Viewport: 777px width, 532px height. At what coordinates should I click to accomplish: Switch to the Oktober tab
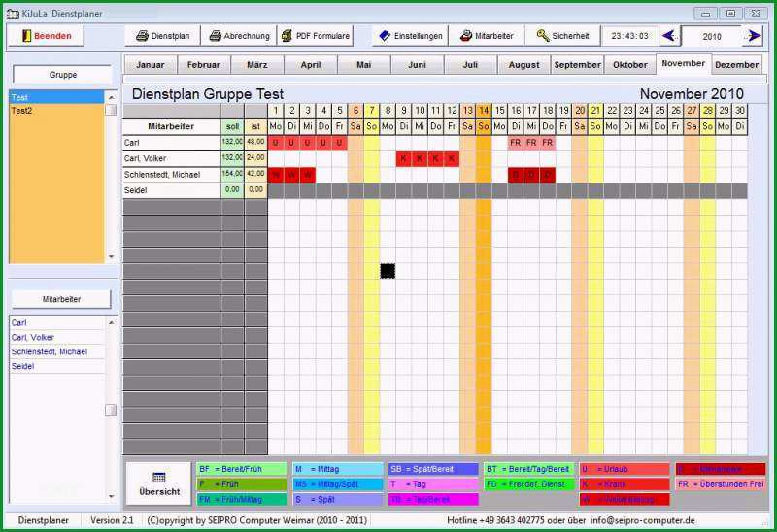(629, 64)
